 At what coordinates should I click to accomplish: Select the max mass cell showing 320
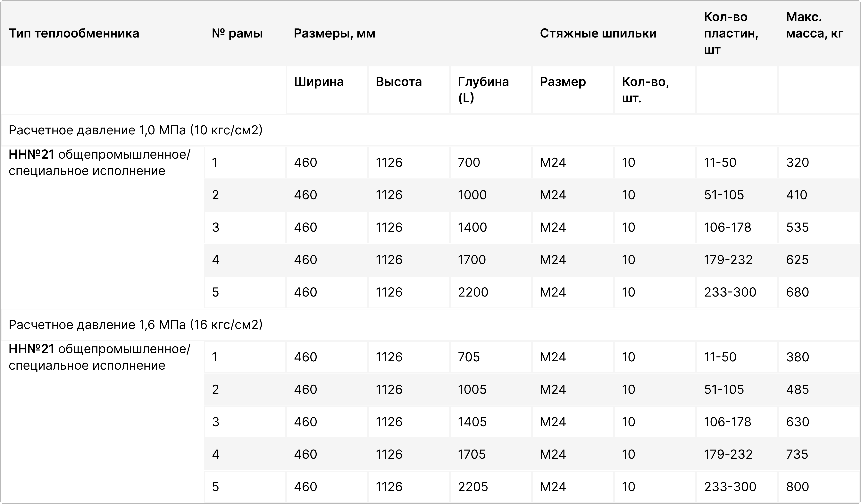pyautogui.click(x=798, y=163)
